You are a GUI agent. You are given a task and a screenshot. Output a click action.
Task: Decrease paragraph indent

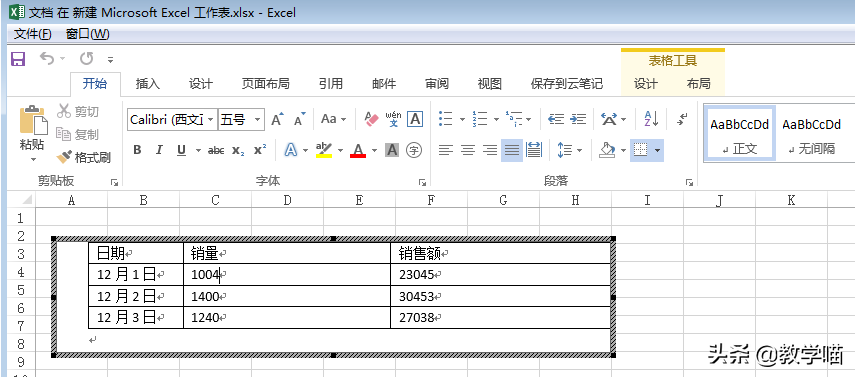coord(556,118)
